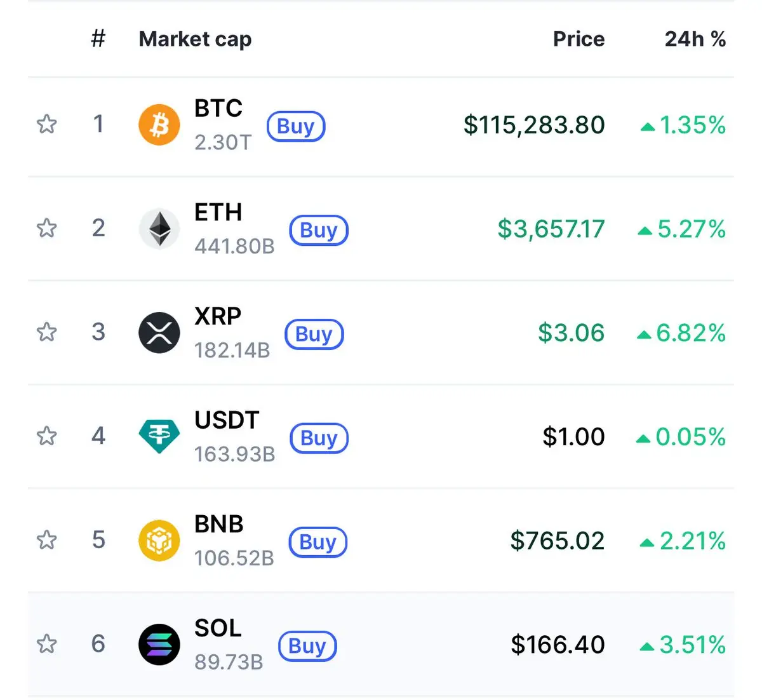762x700 pixels.
Task: Open the Tether USDT green logo
Action: [159, 437]
